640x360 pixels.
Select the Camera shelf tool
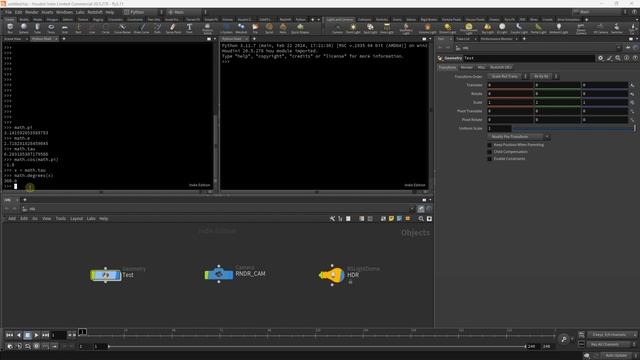pyautogui.click(x=338, y=28)
